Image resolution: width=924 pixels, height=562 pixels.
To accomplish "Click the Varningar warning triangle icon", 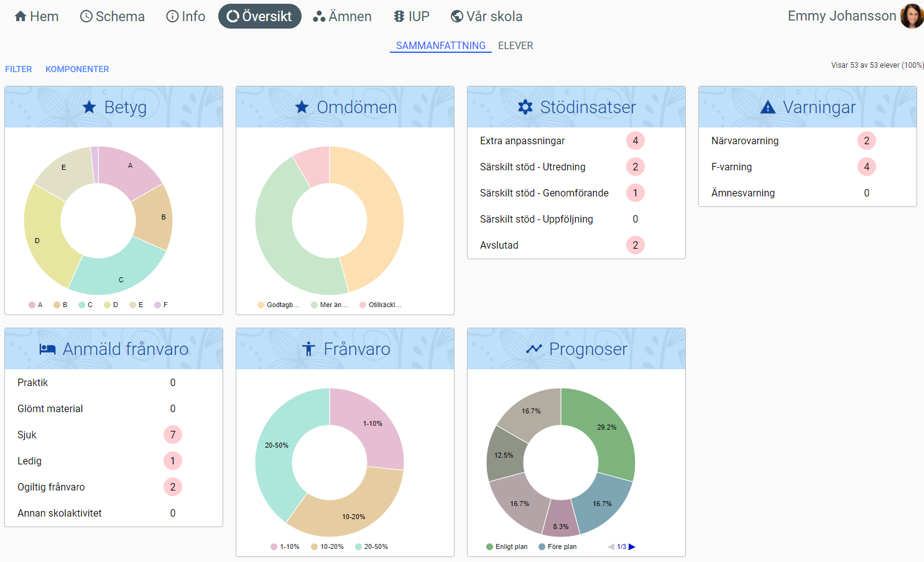I will [768, 108].
